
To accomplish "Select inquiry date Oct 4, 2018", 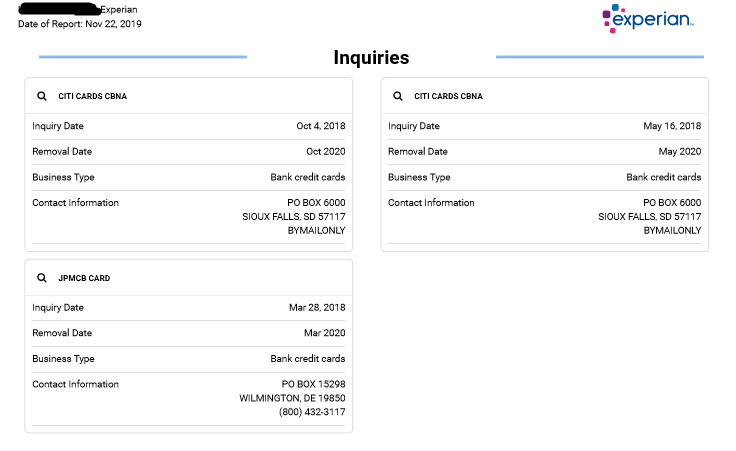I will click(x=321, y=126).
